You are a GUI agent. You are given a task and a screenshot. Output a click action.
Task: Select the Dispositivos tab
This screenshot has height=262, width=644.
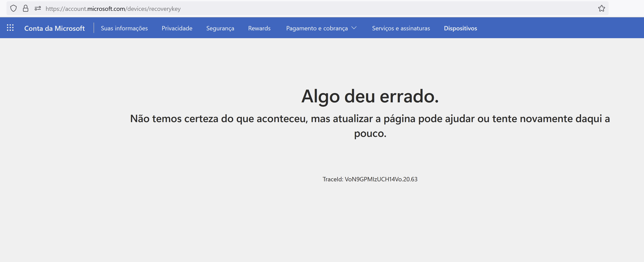[x=460, y=28]
